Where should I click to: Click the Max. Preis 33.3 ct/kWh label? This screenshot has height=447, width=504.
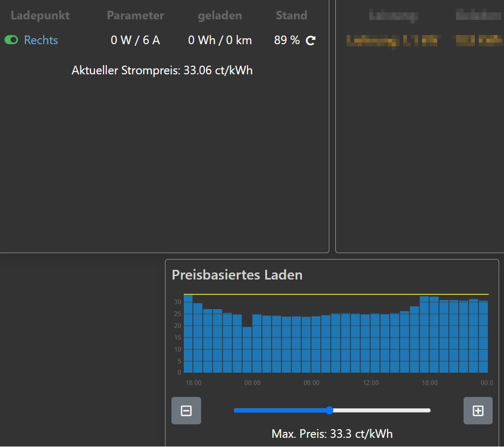coord(332,434)
